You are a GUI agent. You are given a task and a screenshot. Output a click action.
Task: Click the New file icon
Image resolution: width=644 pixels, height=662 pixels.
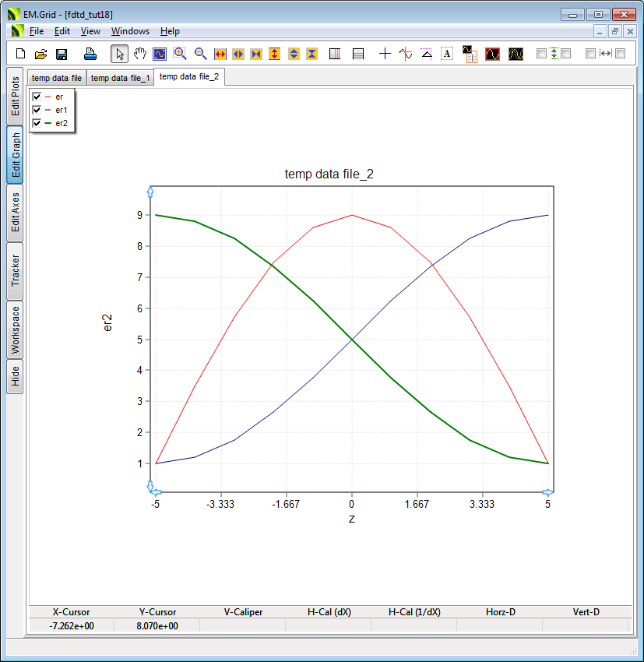coord(21,54)
